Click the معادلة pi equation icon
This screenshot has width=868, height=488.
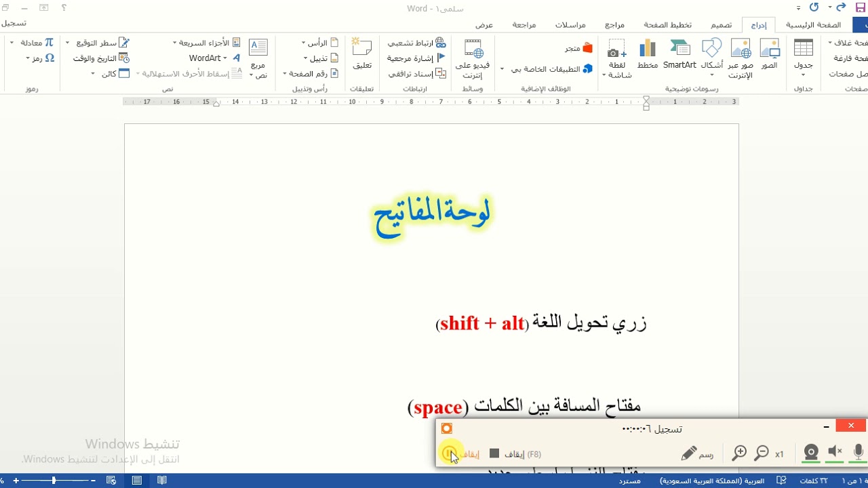[x=49, y=43]
